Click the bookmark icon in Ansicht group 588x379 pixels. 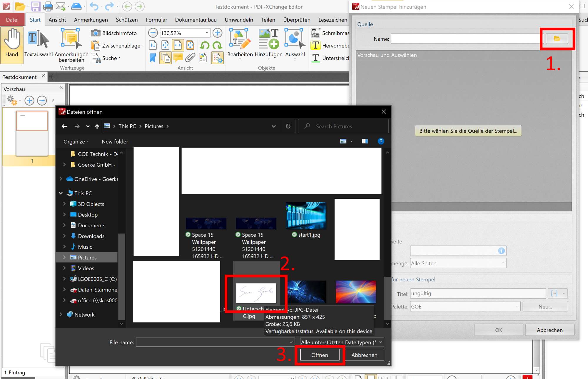pyautogui.click(x=153, y=58)
